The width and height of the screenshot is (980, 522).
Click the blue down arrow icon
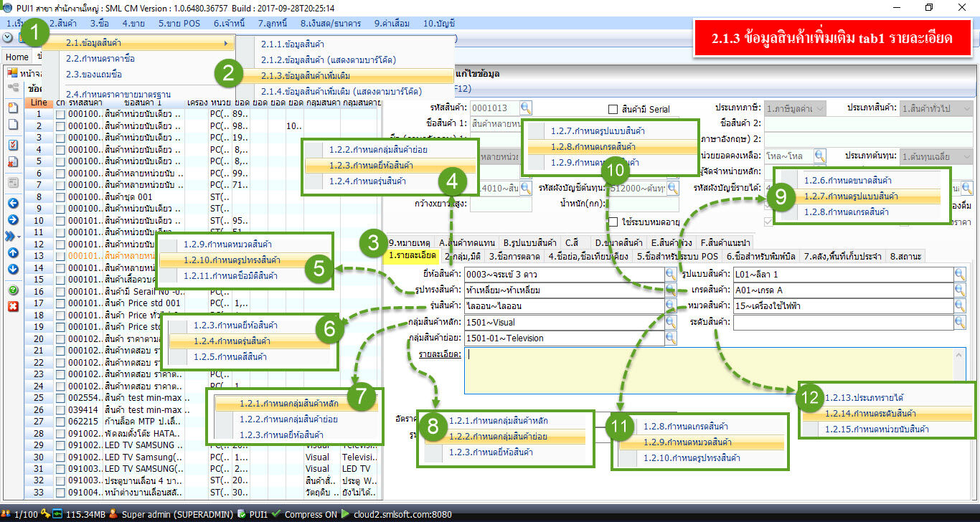tap(13, 269)
